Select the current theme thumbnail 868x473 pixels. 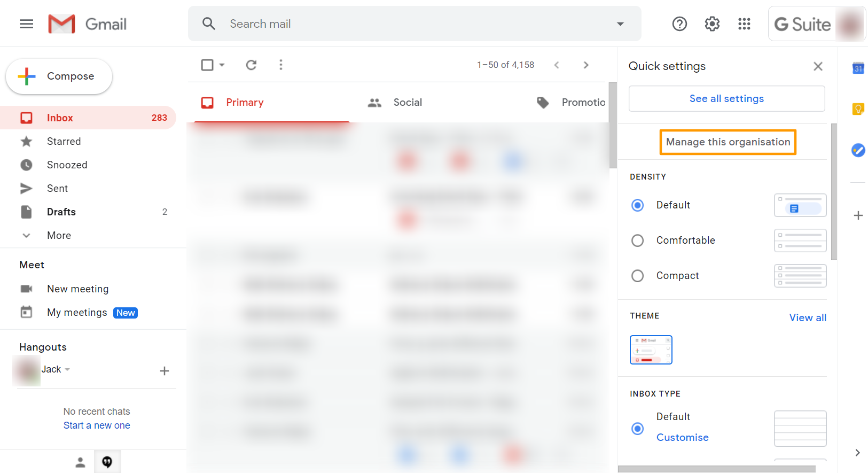pyautogui.click(x=651, y=350)
